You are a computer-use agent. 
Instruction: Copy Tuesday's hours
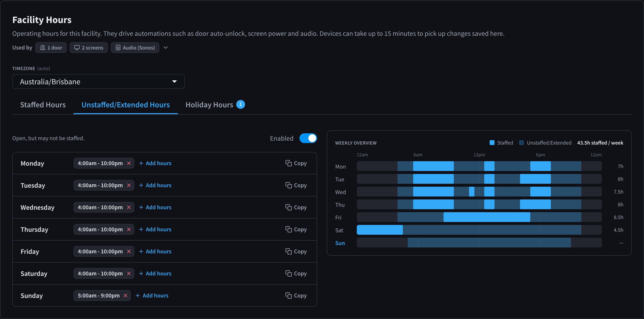[x=296, y=185]
